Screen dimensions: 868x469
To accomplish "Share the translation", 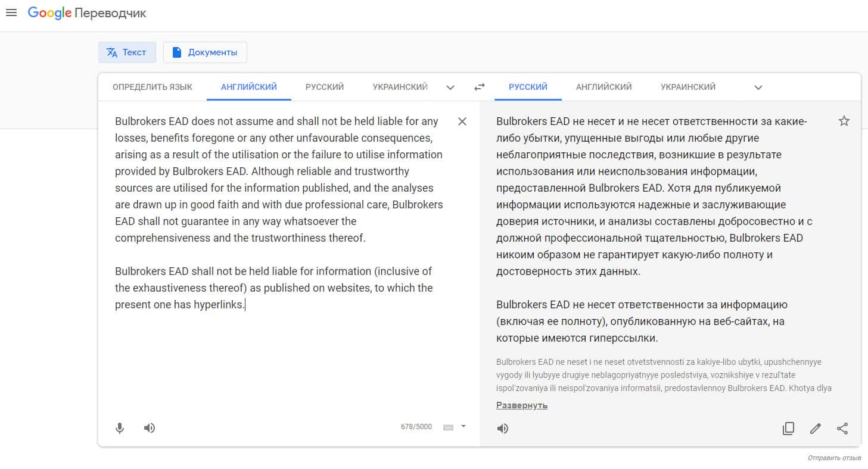I will (x=842, y=429).
